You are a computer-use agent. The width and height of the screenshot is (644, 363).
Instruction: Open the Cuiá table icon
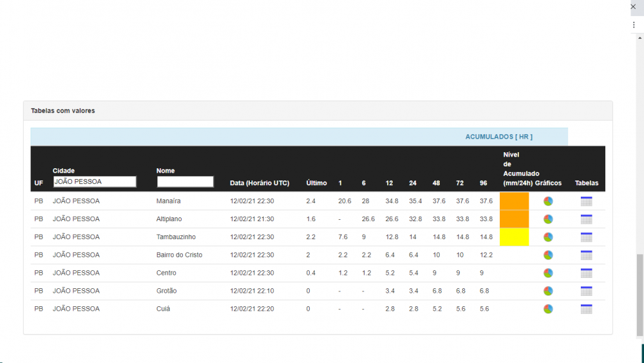tap(586, 309)
